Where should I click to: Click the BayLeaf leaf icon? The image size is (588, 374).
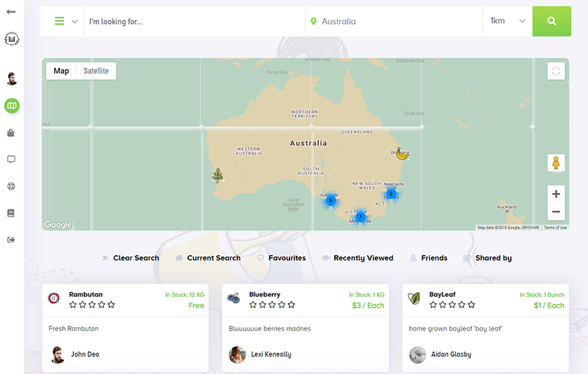[x=414, y=298]
